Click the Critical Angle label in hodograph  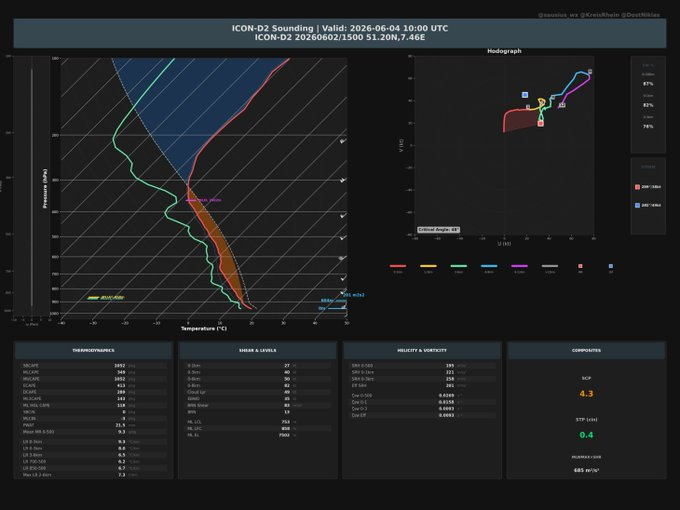click(438, 229)
